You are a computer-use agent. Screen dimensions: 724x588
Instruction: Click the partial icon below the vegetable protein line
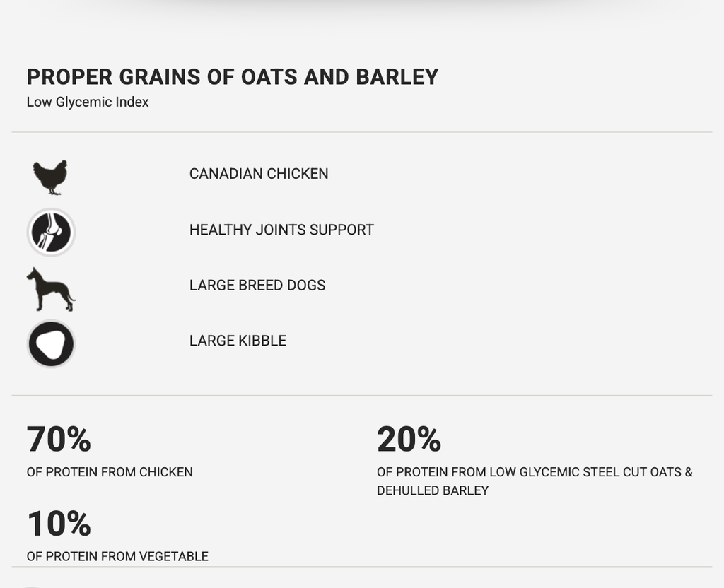point(30,587)
